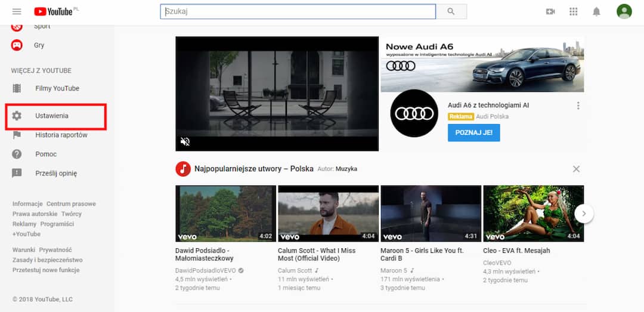Open Cleo EVA video thumbnail

click(534, 214)
